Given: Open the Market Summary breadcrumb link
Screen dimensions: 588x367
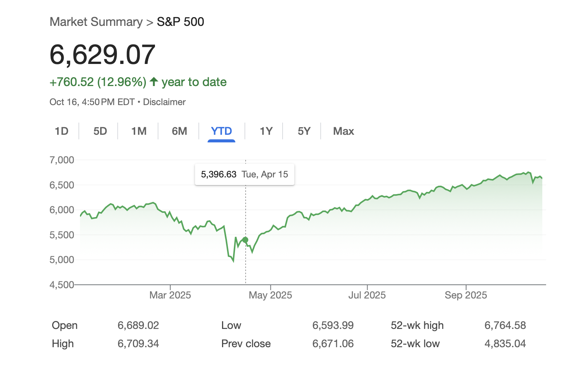Looking at the screenshot, I should pyautogui.click(x=96, y=22).
